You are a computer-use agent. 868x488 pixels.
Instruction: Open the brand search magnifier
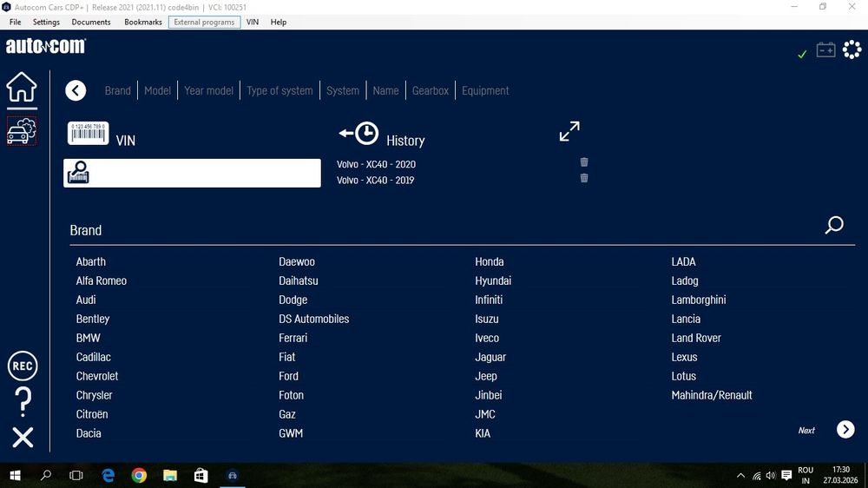pos(834,225)
